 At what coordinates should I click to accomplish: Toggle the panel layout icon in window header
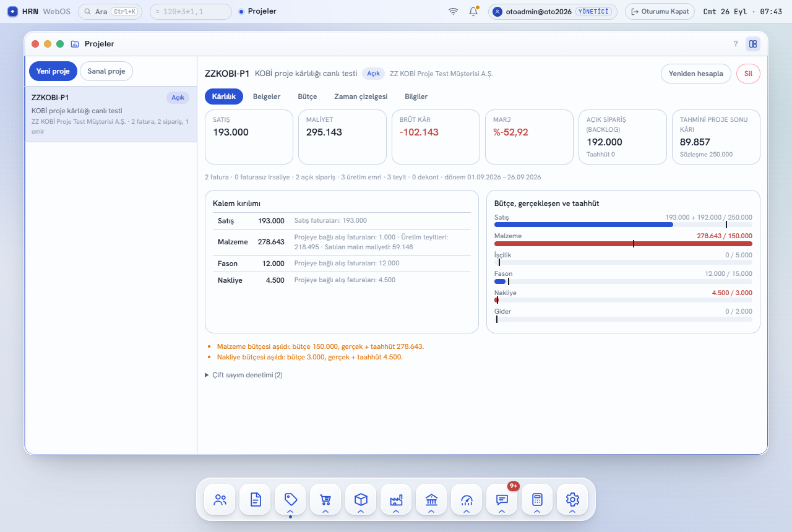tap(753, 44)
